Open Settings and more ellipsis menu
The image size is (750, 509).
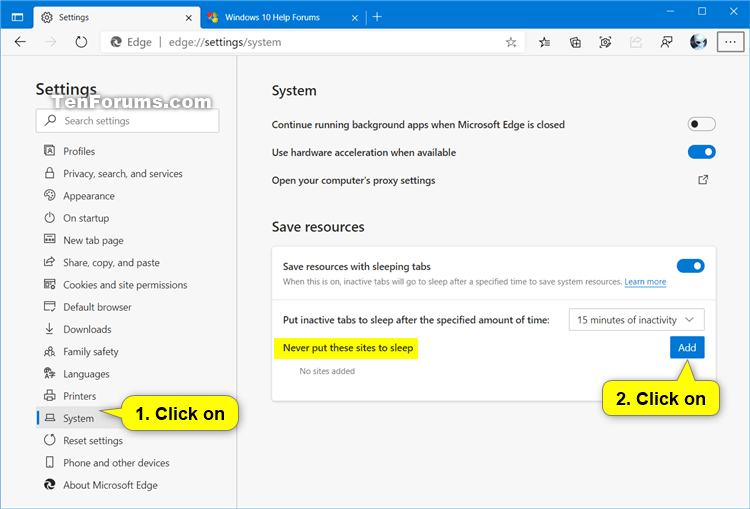[730, 42]
